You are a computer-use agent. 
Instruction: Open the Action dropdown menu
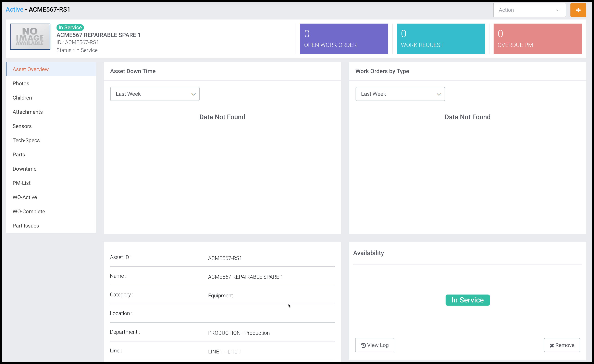[529, 10]
